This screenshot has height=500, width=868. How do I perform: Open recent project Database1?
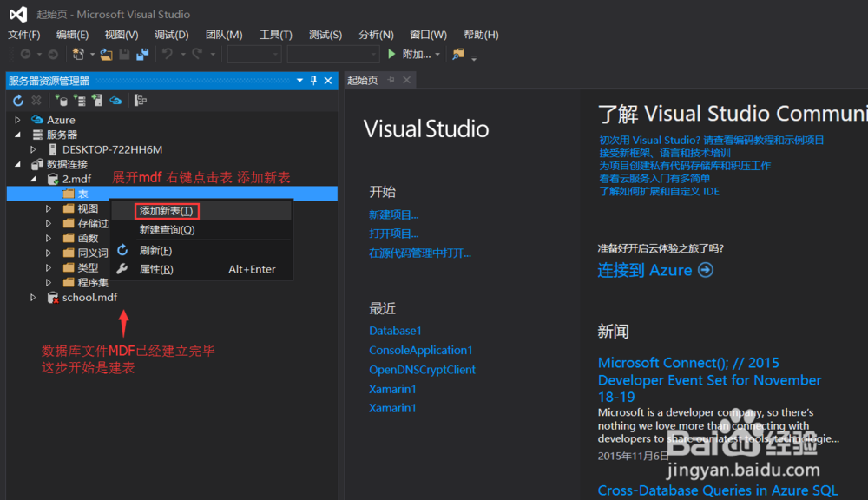point(395,331)
